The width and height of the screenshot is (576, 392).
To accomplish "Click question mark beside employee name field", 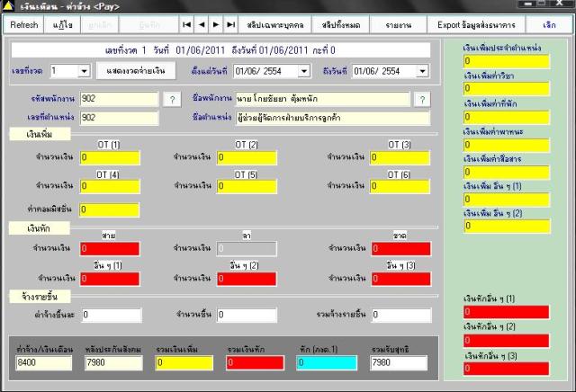I will (422, 99).
